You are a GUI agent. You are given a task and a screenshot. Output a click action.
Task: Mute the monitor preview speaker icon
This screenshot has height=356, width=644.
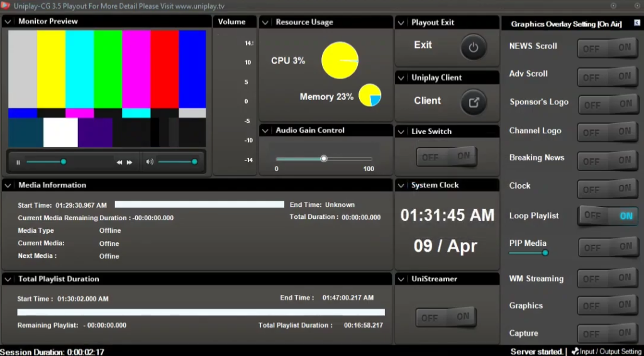tap(149, 162)
